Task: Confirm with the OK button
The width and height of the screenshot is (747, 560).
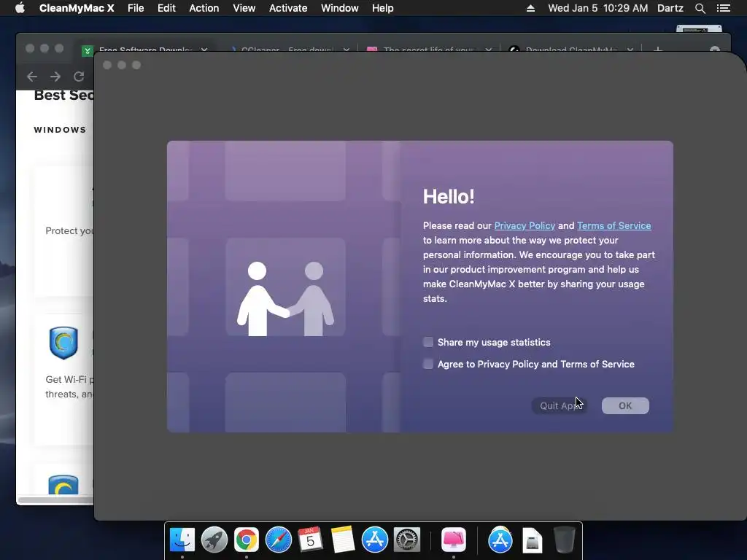Action: click(x=625, y=405)
